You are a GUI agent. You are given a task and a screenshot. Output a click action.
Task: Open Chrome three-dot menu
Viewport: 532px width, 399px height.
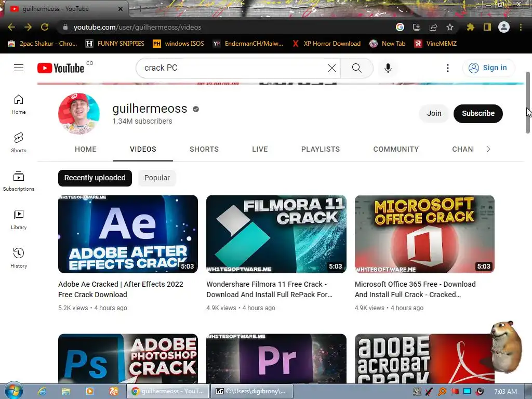point(521,27)
